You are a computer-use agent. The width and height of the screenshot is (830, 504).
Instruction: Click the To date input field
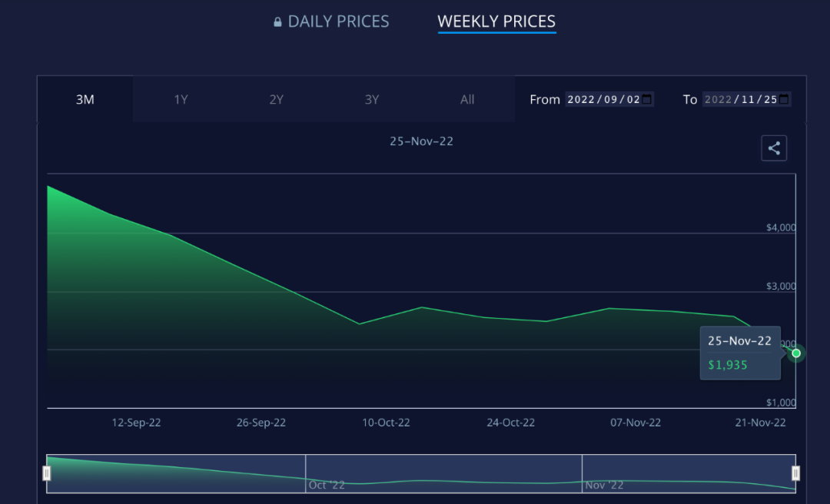click(741, 99)
